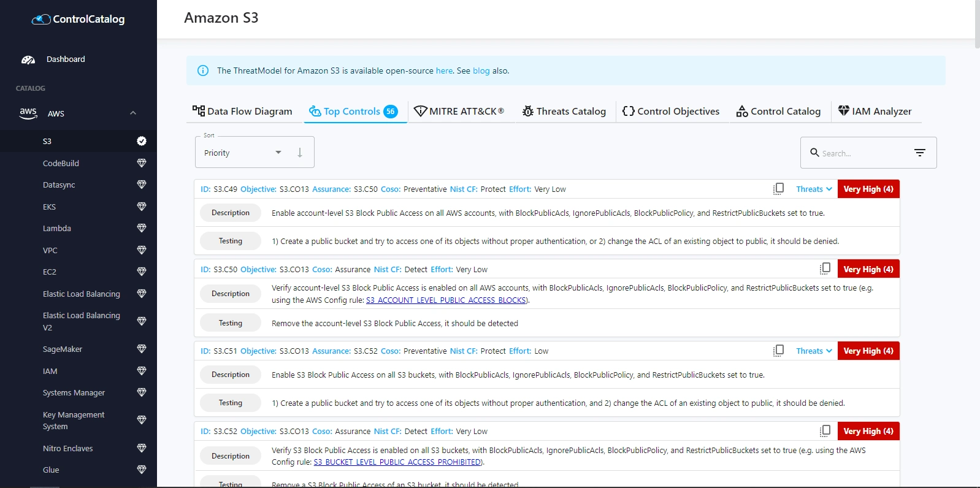Screen dimensions: 980x488
Task: Click the ControlCatalog logo
Action: click(78, 19)
